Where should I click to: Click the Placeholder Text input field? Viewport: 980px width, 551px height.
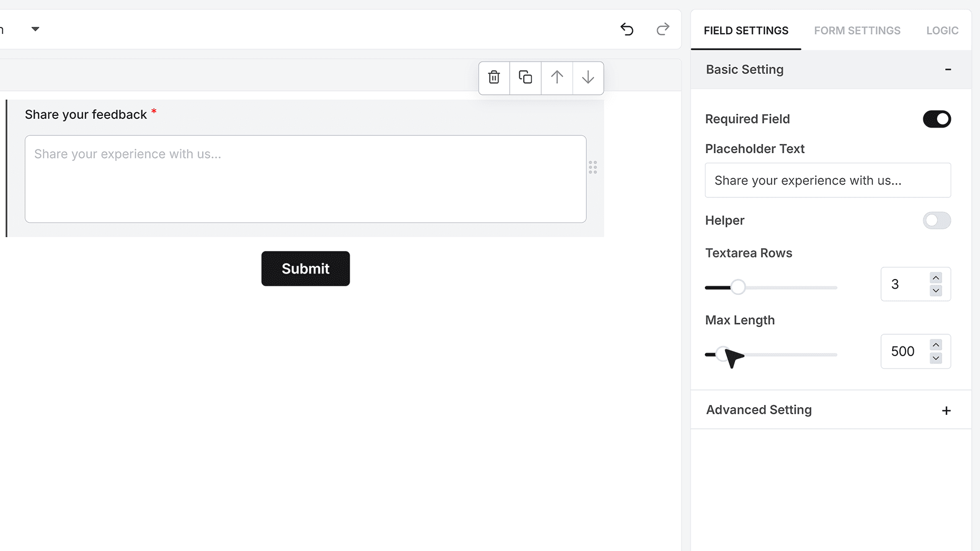[827, 180]
